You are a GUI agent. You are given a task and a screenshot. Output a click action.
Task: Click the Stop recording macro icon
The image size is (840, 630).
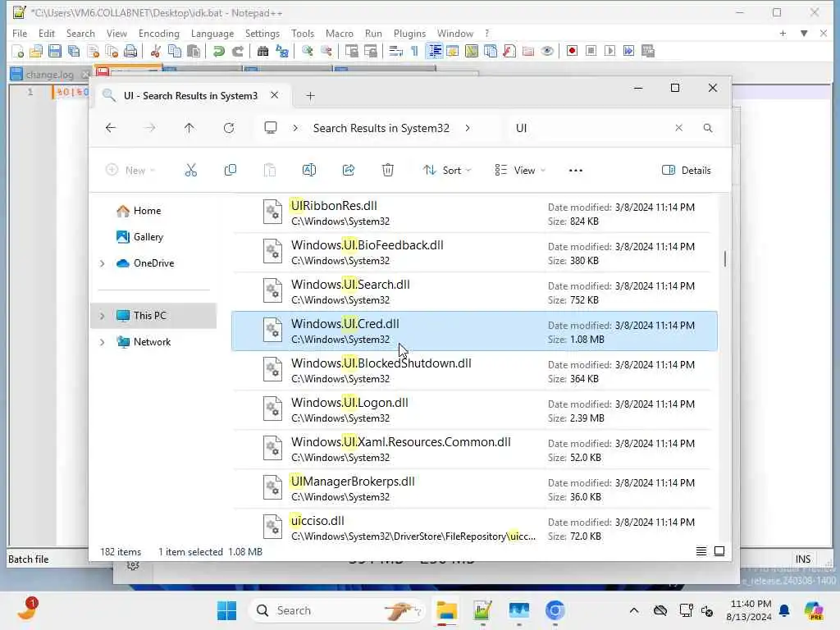click(x=591, y=52)
